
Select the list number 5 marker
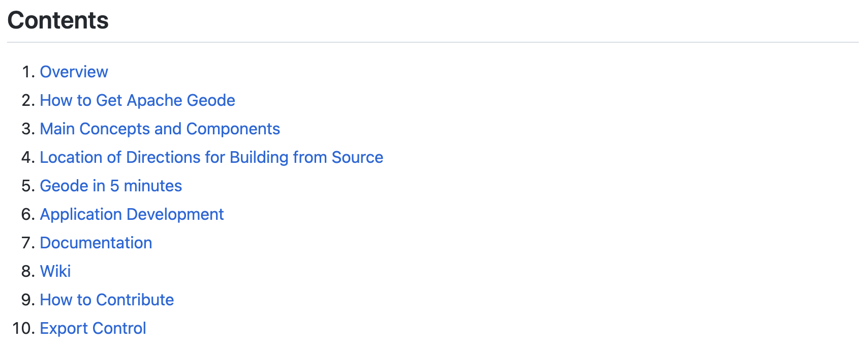tap(28, 186)
